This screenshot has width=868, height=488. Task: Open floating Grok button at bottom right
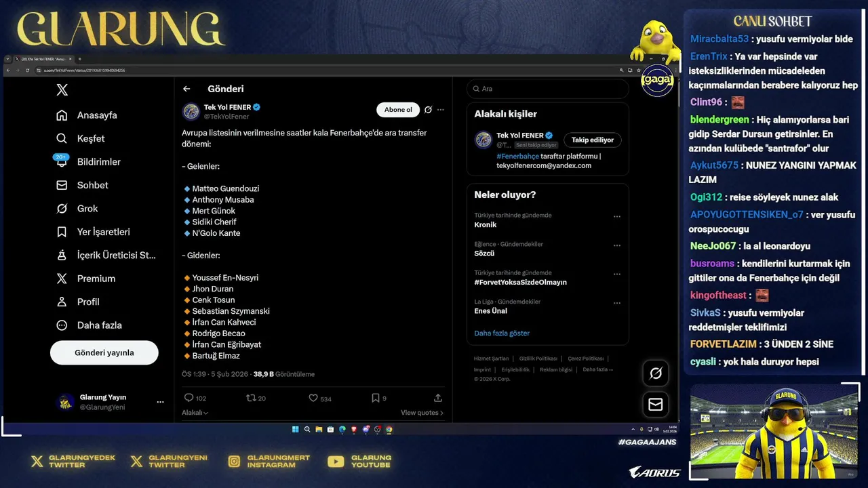click(x=656, y=373)
